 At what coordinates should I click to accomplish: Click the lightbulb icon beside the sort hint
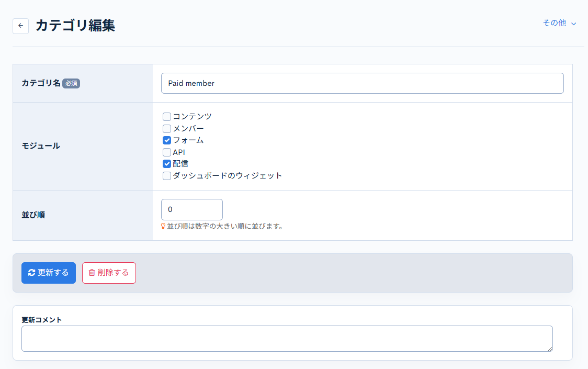point(163,226)
